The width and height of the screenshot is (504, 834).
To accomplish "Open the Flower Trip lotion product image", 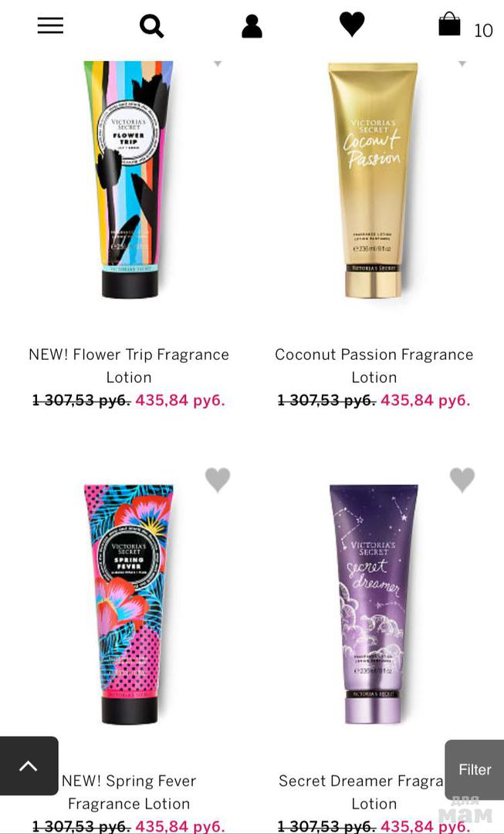I will pyautogui.click(x=129, y=180).
